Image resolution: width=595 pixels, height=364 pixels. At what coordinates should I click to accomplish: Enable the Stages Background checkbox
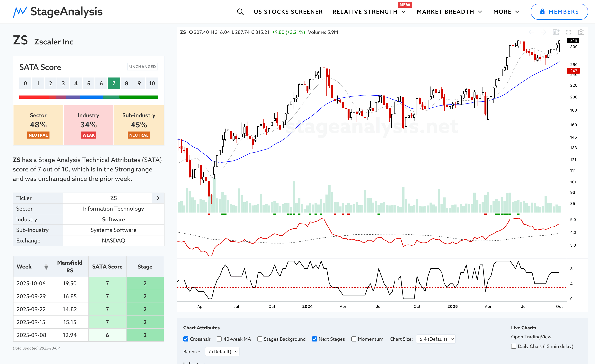(x=260, y=339)
